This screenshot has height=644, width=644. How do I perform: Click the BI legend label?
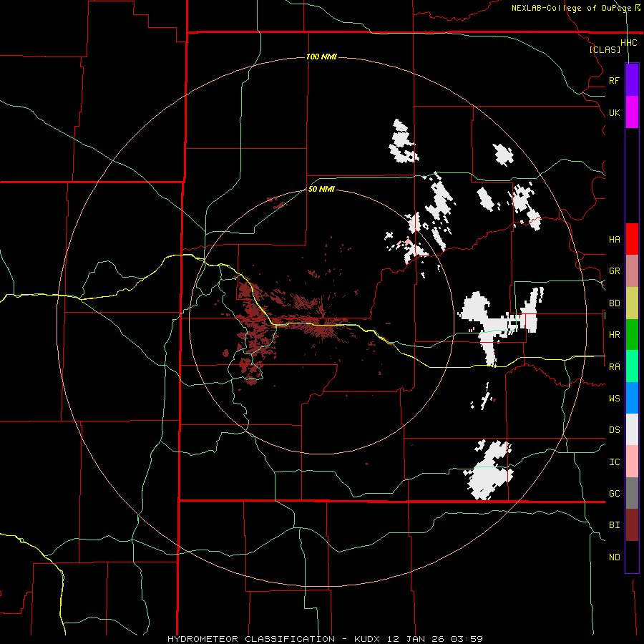(x=614, y=525)
